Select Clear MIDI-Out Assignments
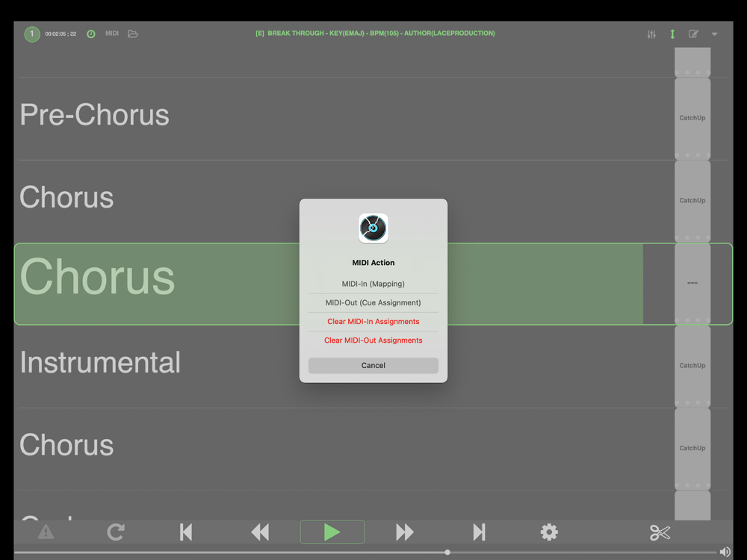 [x=373, y=340]
